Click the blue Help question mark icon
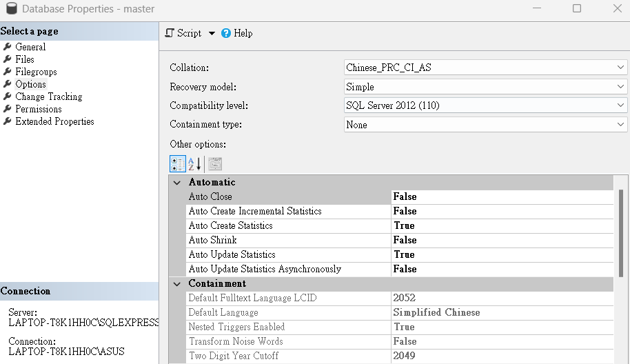This screenshot has width=630, height=364. click(226, 33)
